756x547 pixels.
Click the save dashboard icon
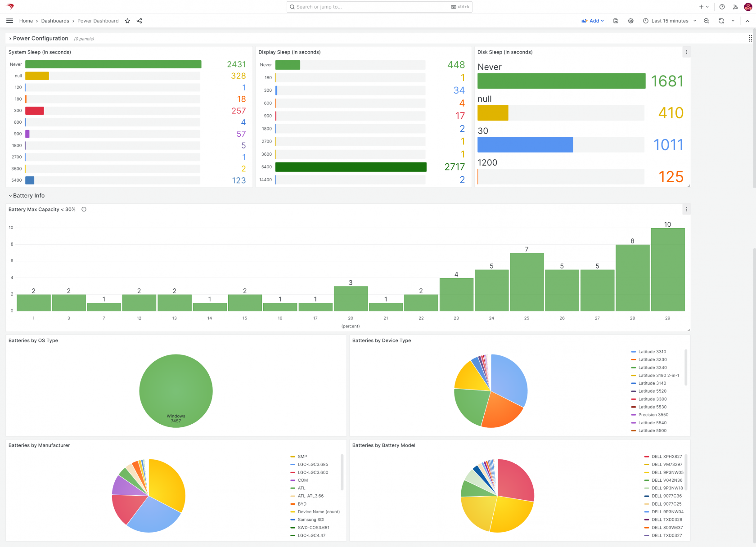click(616, 21)
